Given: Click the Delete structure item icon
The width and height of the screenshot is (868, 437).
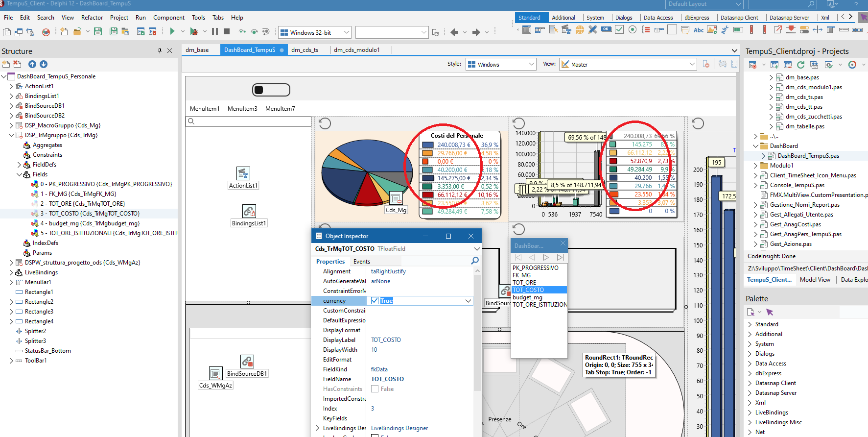Looking at the screenshot, I should pyautogui.click(x=17, y=64).
